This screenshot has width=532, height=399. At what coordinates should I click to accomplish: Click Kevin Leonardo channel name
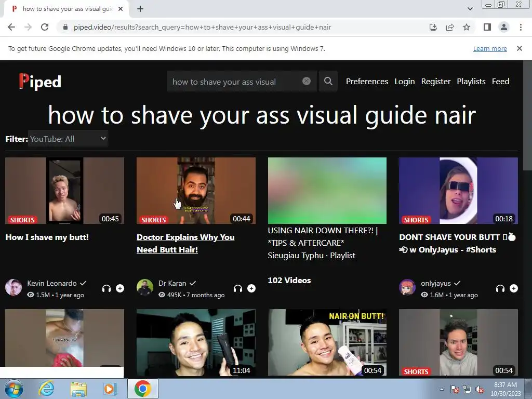(x=52, y=283)
